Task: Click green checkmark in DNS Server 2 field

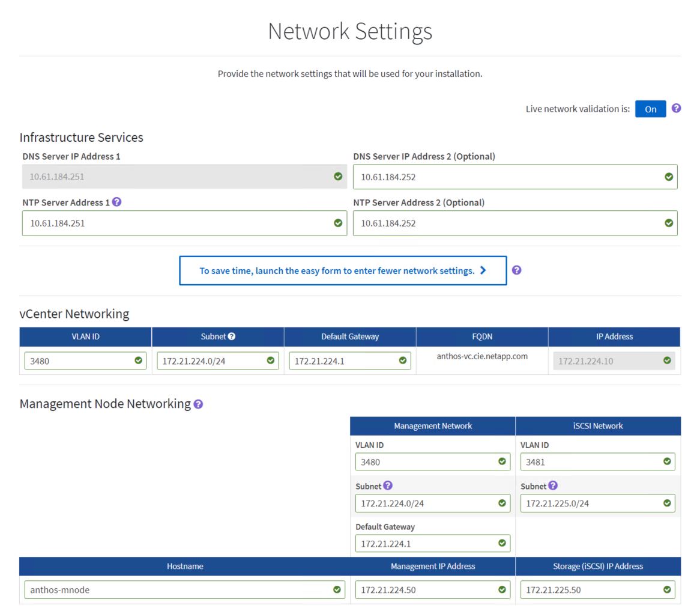Action: click(x=669, y=177)
